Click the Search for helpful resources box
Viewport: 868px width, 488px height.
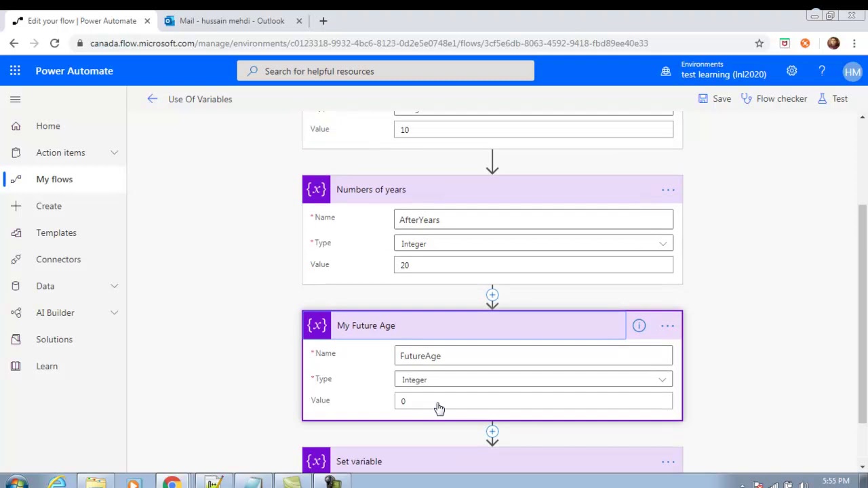[386, 71]
